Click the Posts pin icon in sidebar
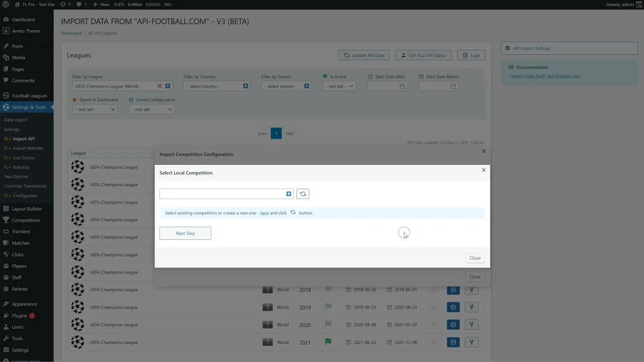644x362 pixels. [x=6, y=46]
